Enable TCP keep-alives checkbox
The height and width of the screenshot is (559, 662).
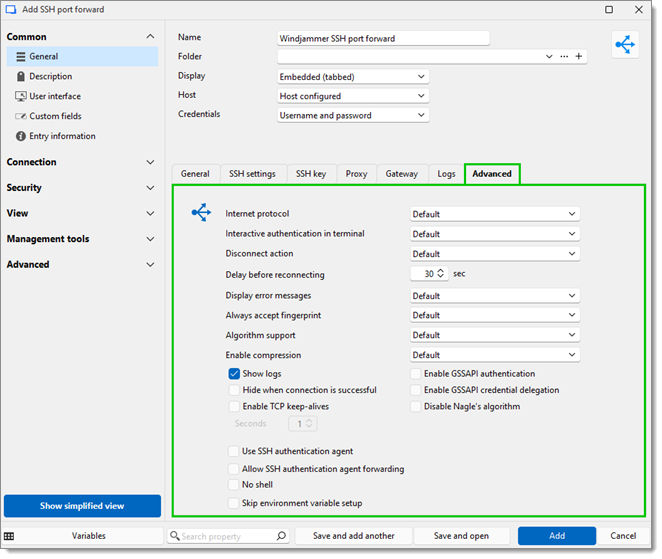pos(235,407)
